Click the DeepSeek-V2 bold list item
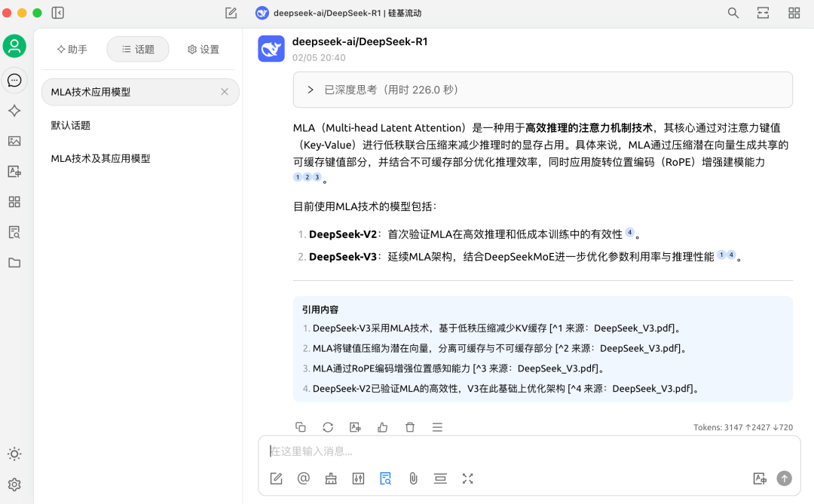 point(343,234)
